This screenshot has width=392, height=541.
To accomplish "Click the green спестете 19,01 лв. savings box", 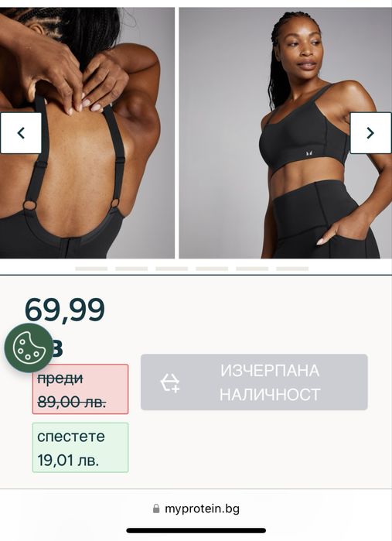I will (x=80, y=447).
